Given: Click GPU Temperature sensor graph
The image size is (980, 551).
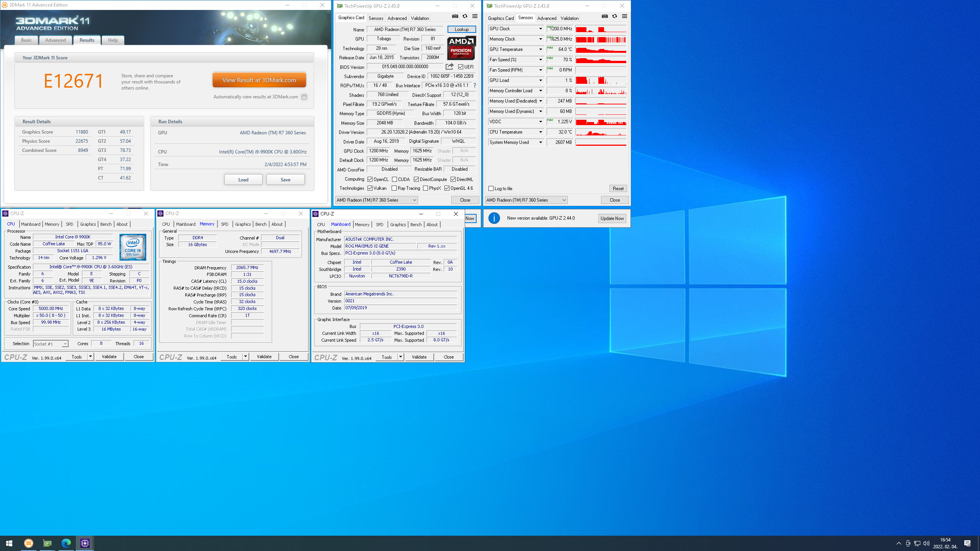Looking at the screenshot, I should click(x=601, y=49).
